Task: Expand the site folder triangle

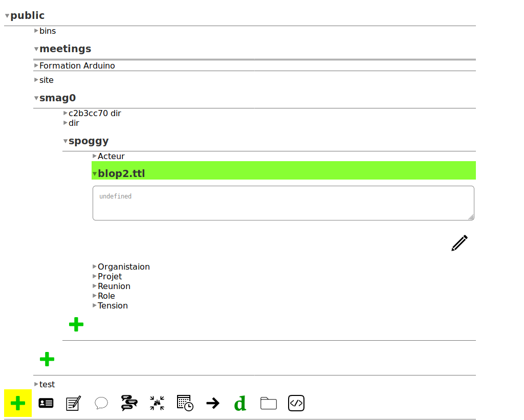Action: click(36, 80)
